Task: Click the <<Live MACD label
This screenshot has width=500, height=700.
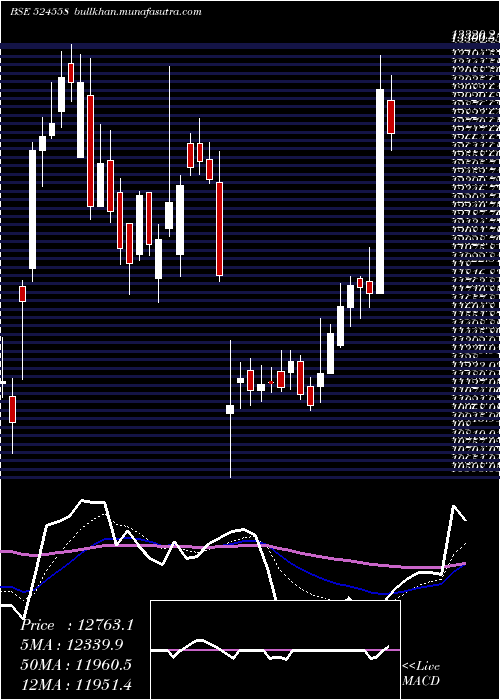Action: [421, 674]
